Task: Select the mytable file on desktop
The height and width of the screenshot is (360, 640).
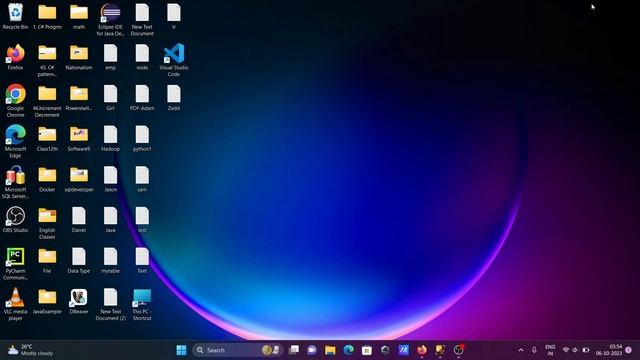Action: click(110, 260)
